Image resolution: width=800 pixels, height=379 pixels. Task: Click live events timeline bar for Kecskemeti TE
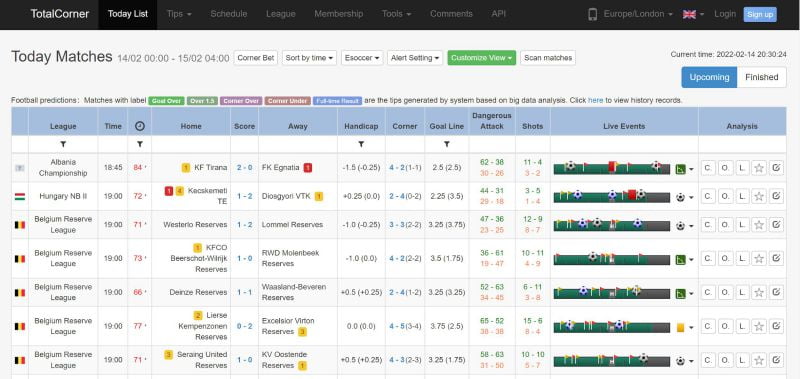point(611,196)
